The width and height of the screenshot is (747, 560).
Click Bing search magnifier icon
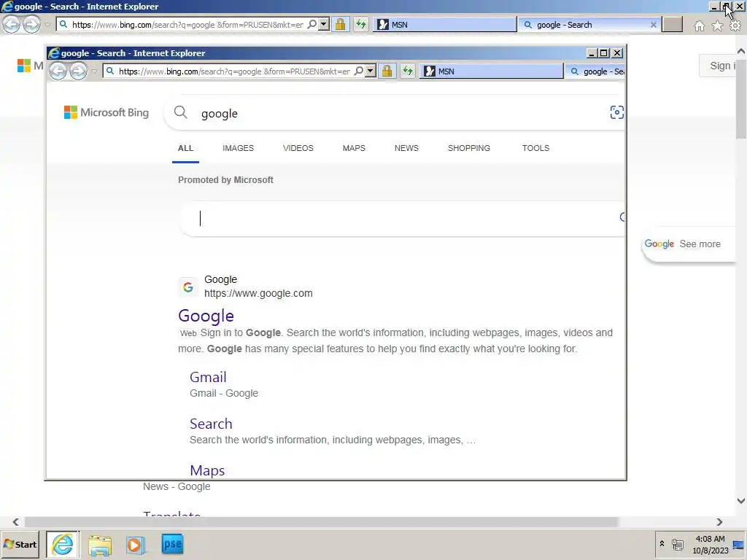pyautogui.click(x=181, y=112)
